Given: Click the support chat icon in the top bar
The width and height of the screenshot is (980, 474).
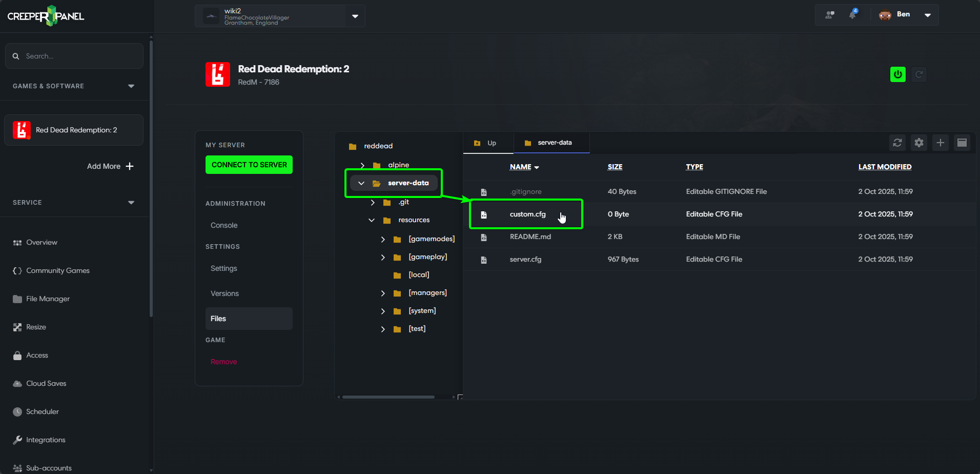Looking at the screenshot, I should pyautogui.click(x=829, y=14).
